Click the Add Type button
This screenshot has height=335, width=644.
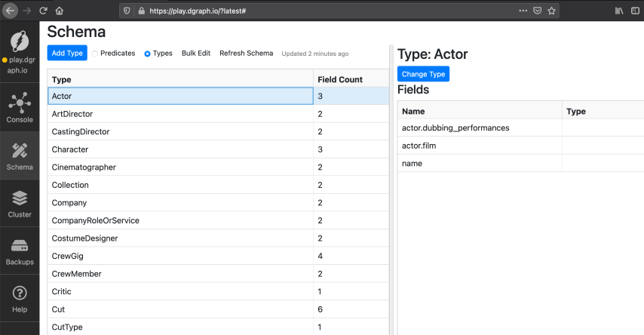tap(67, 54)
